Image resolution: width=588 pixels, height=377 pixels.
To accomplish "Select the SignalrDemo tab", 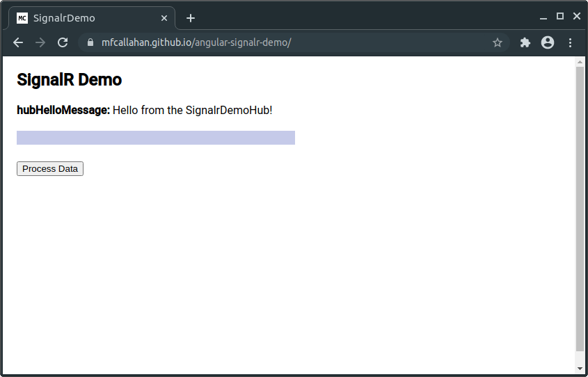I will tap(84, 18).
